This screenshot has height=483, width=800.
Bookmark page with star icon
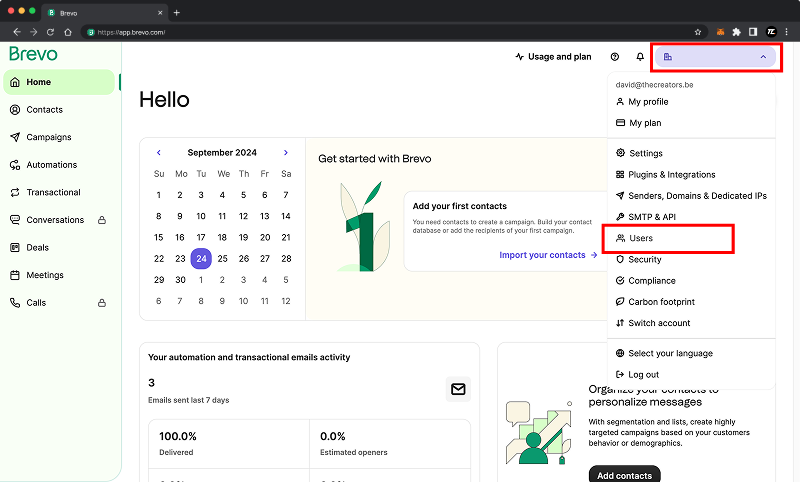tap(697, 32)
